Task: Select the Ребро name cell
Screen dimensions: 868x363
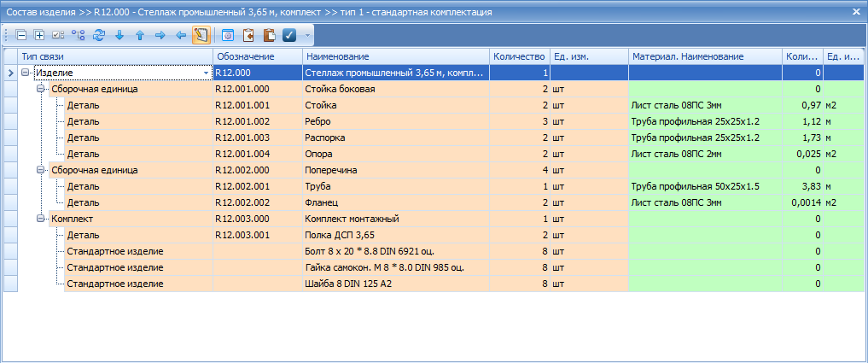Action: pos(396,121)
